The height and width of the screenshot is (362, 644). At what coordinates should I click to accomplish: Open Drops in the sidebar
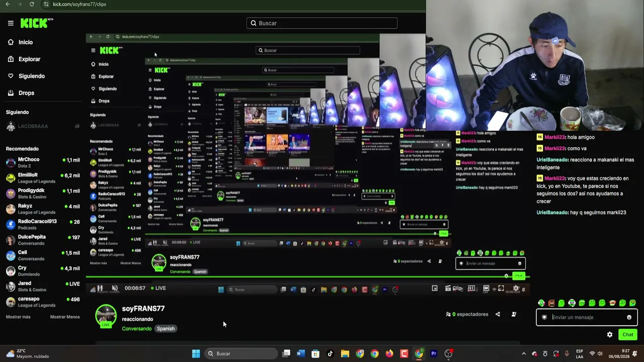[x=21, y=93]
